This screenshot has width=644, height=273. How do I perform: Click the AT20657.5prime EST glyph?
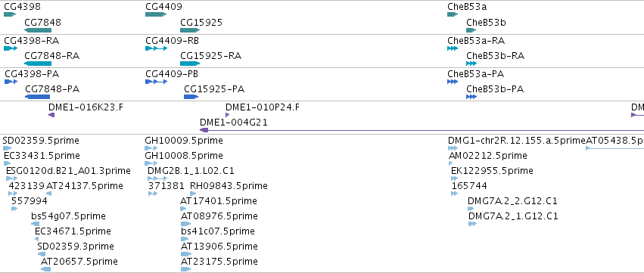(x=45, y=269)
